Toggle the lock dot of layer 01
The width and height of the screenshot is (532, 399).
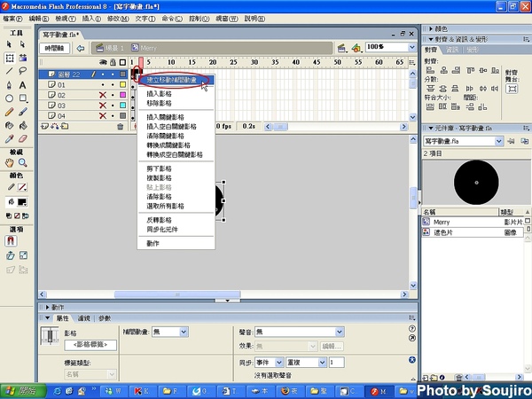coord(113,85)
